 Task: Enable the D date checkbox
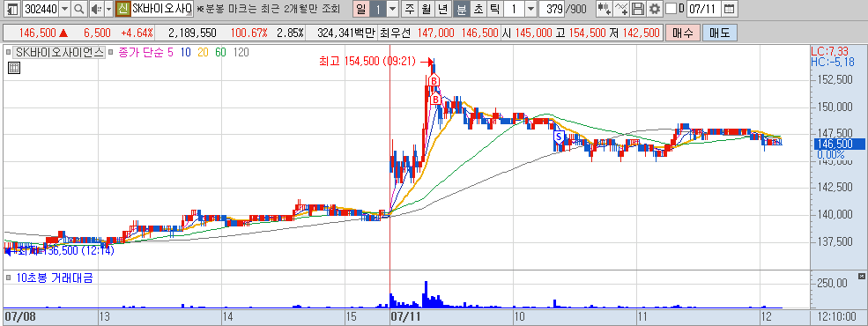point(671,9)
